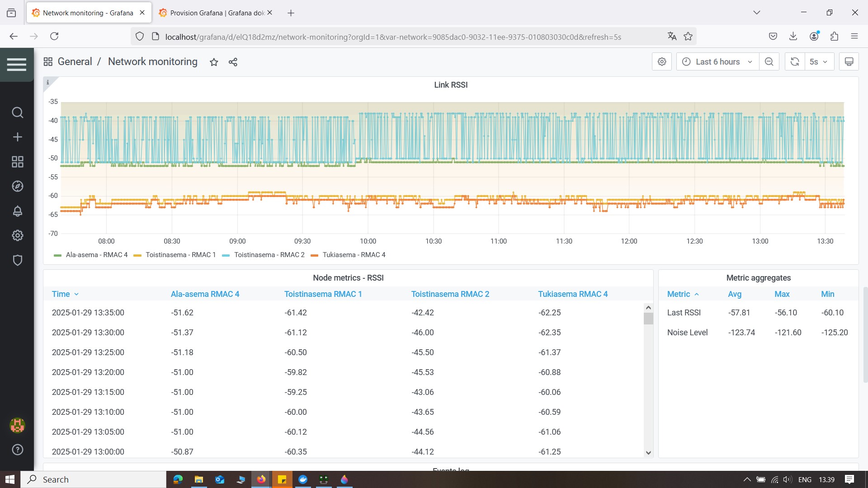Viewport: 868px width, 488px height.
Task: Star the Network monitoring dashboard
Action: 214,62
